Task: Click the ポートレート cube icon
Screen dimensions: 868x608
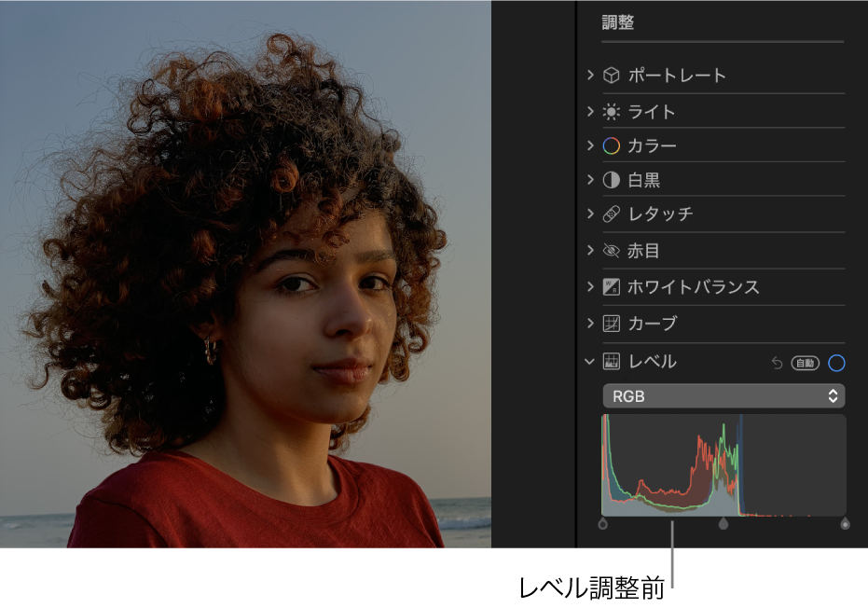Action: [613, 76]
